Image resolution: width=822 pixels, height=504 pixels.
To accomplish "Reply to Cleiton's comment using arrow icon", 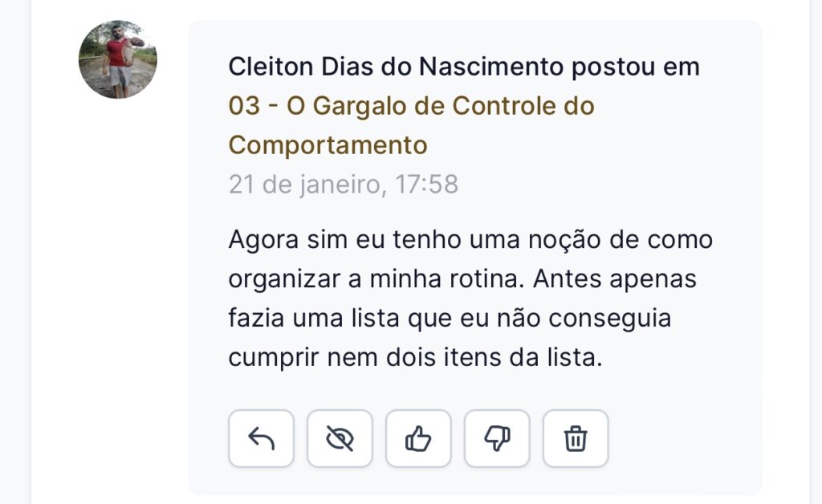I will 261,438.
